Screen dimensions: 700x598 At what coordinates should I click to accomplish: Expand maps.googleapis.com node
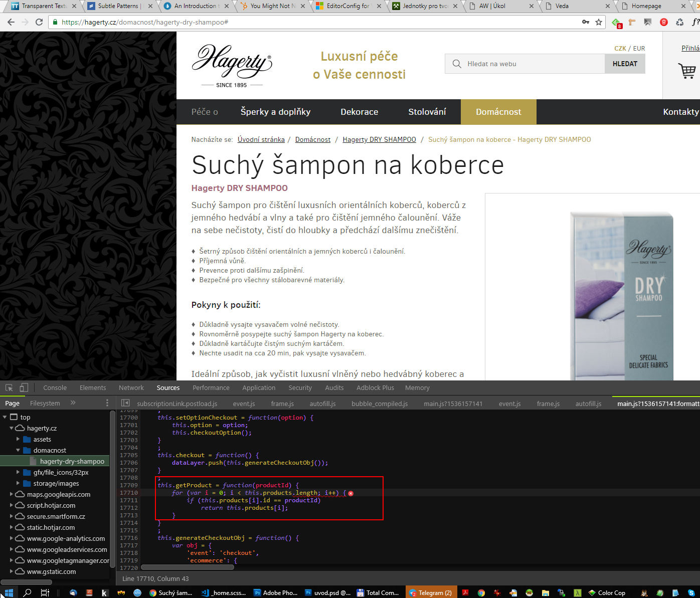tap(12, 494)
